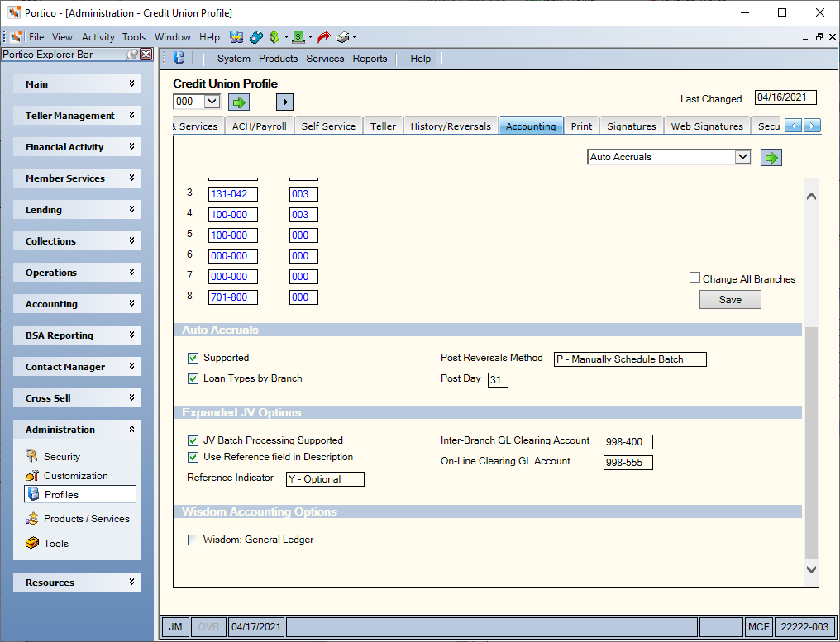Expand the Lending panel
The width and height of the screenshot is (840, 642).
pos(77,210)
